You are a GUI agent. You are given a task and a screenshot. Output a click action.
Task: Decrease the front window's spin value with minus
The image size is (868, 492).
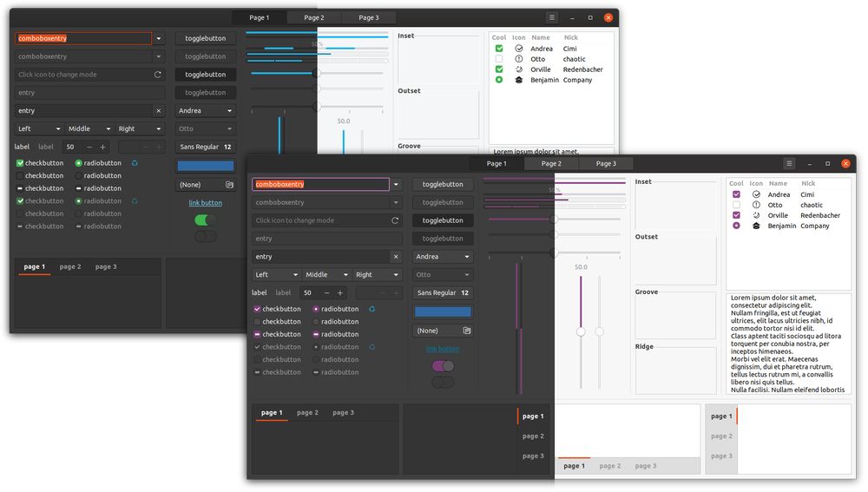point(326,293)
